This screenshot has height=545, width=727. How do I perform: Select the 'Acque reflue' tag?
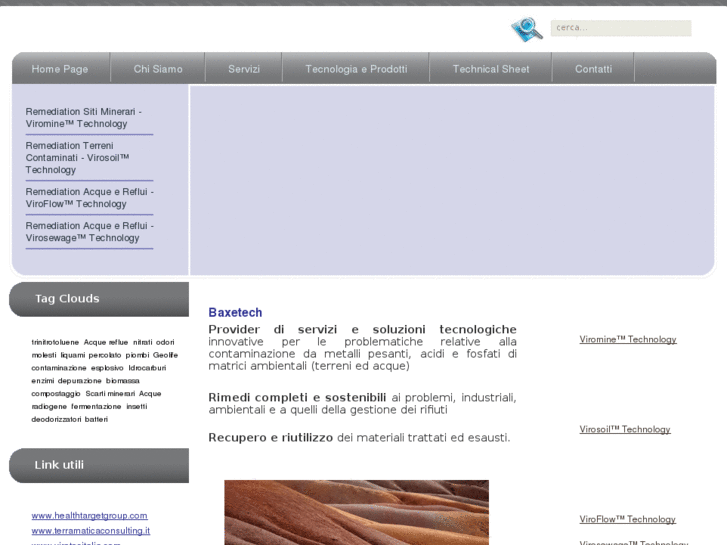106,342
